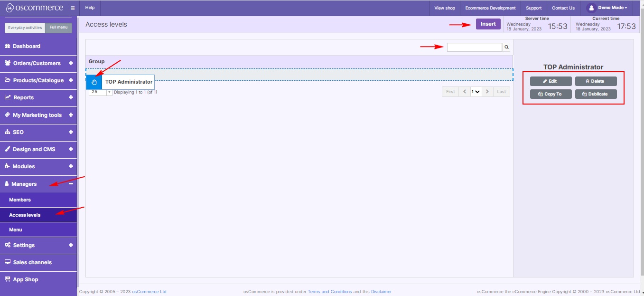Select Access levels submenu item

coord(38,215)
